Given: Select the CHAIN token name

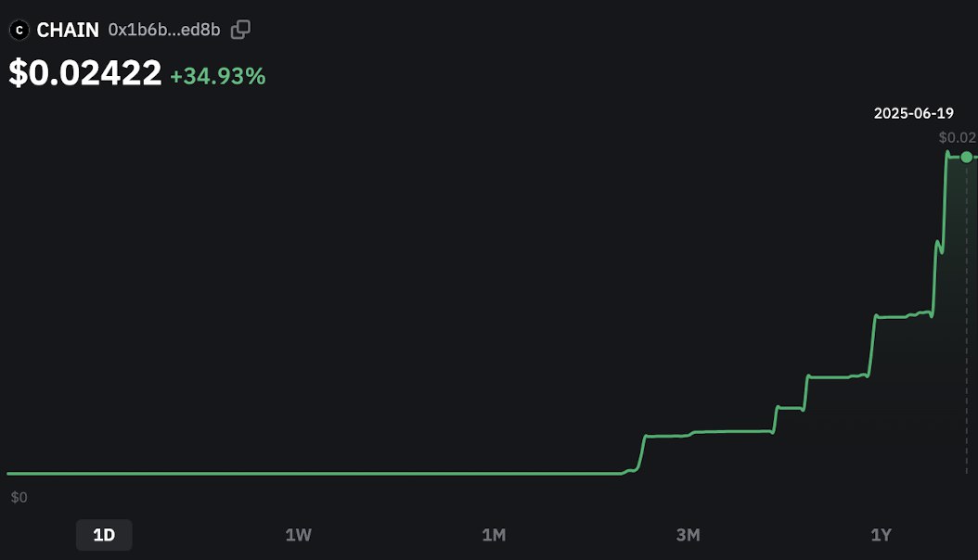Looking at the screenshot, I should click(68, 30).
